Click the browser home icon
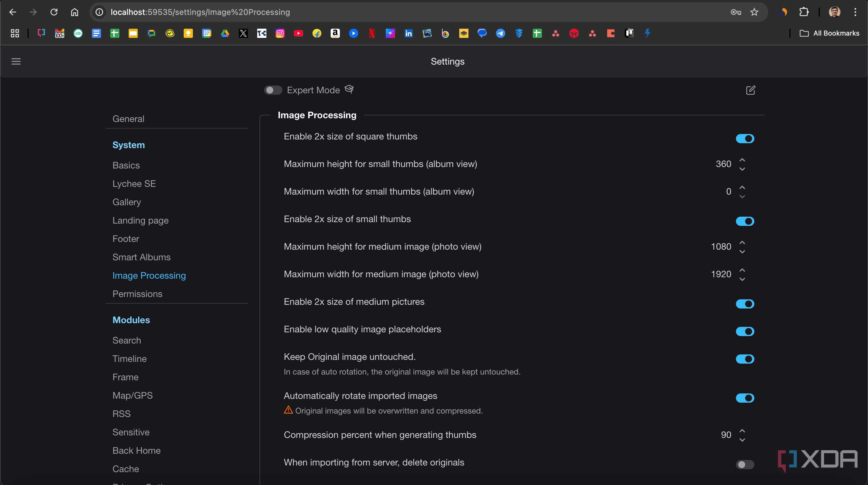 click(74, 12)
